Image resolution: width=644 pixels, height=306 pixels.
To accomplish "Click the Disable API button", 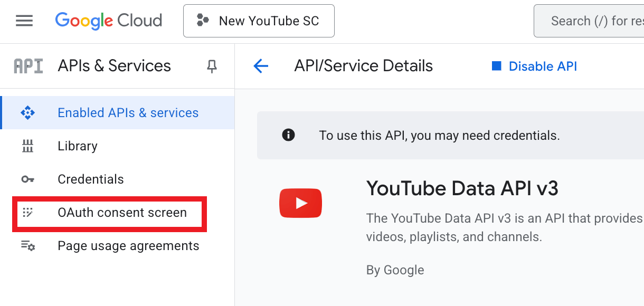I will [534, 66].
